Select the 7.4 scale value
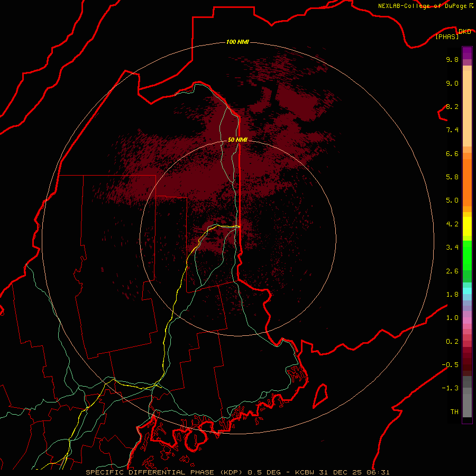The image size is (476, 476). pyautogui.click(x=452, y=130)
